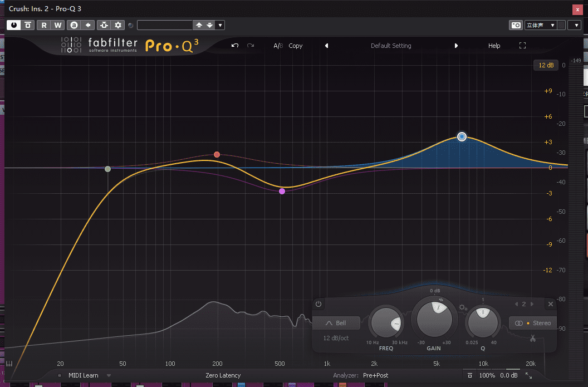Click the left arrow icon in host toolbar

pos(88,25)
